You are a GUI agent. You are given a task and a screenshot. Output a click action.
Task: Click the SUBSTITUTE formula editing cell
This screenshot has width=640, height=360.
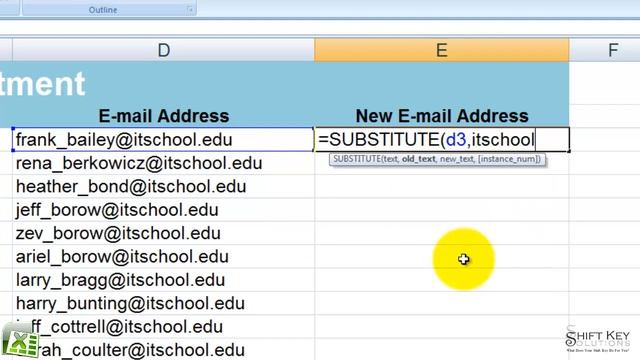pos(442,140)
